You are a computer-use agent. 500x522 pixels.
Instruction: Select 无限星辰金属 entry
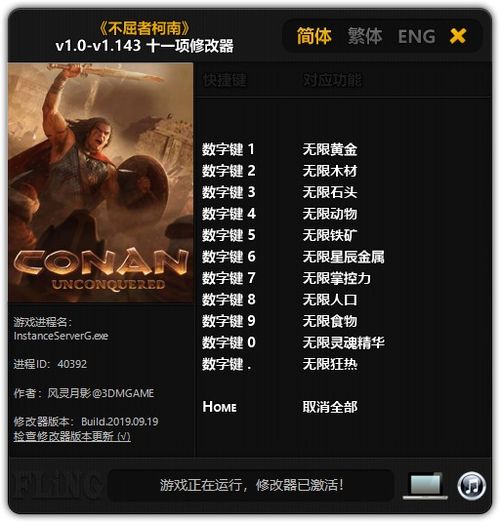coord(343,257)
